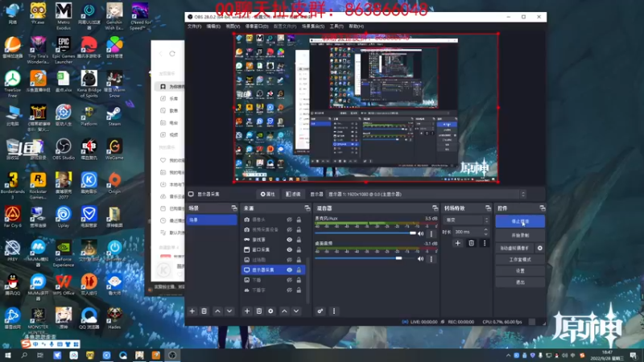Open the 文件(F) menu

tap(194, 27)
